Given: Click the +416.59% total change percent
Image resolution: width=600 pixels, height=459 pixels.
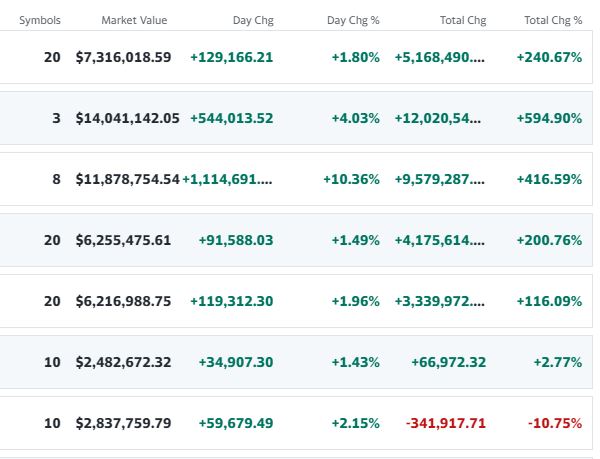Looking at the screenshot, I should pyautogui.click(x=549, y=179).
